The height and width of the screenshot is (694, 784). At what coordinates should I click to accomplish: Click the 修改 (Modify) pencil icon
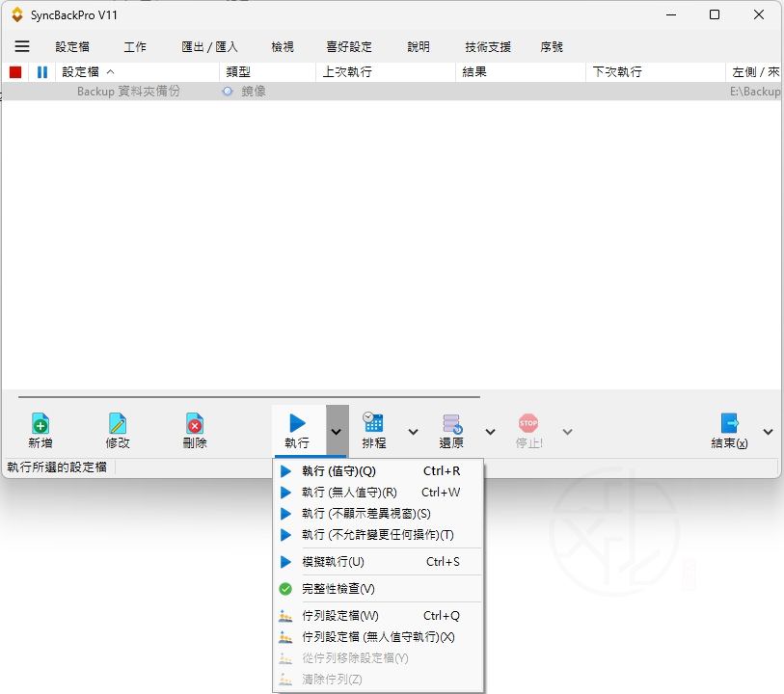pos(118,423)
